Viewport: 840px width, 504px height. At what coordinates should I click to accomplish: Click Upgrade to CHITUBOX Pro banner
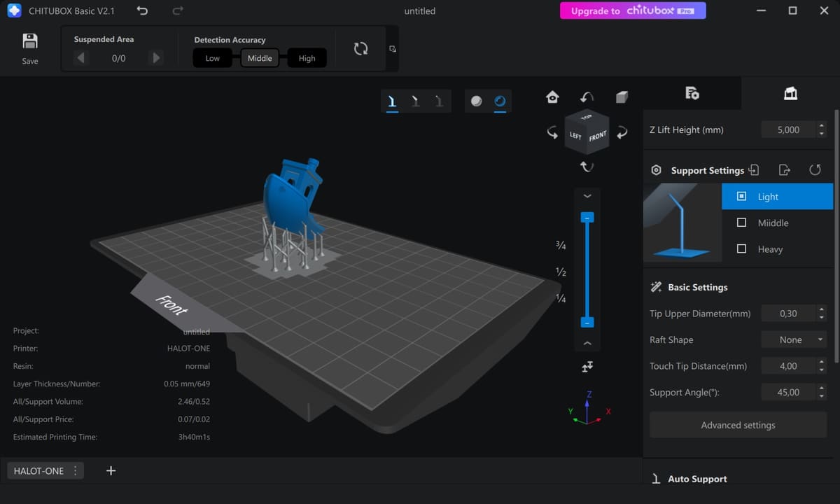tap(633, 10)
